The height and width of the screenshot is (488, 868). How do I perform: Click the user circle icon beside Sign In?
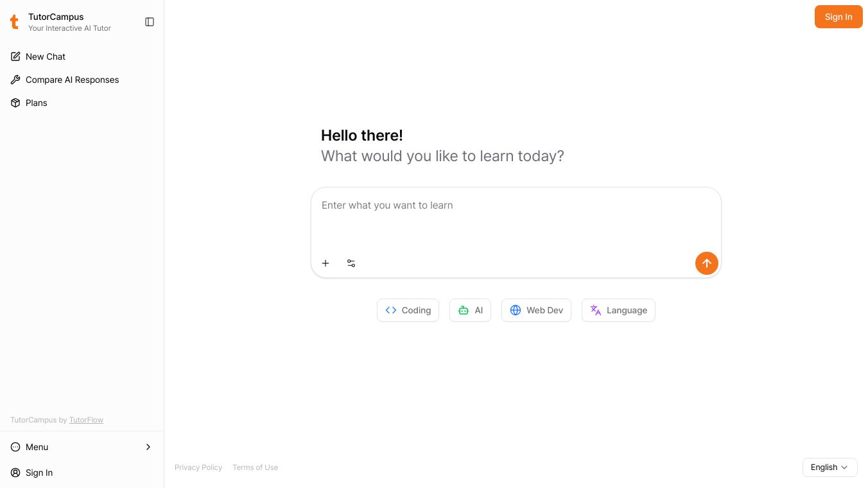coord(15,473)
